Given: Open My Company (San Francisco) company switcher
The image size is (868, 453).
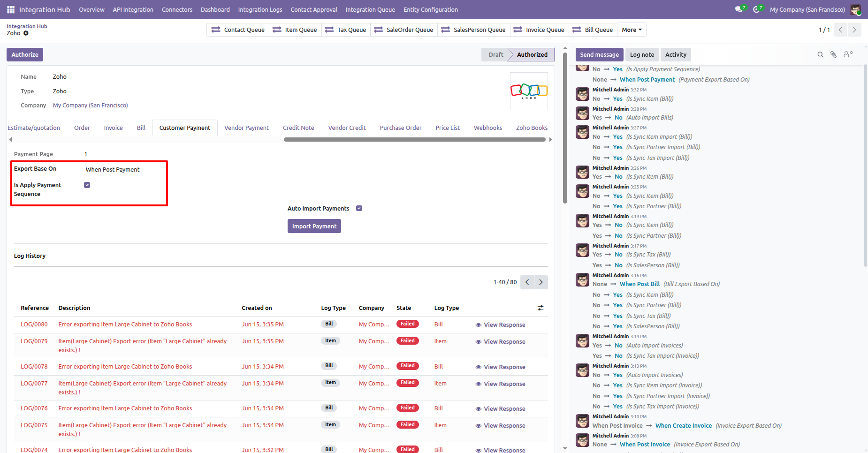Looking at the screenshot, I should pyautogui.click(x=807, y=9).
